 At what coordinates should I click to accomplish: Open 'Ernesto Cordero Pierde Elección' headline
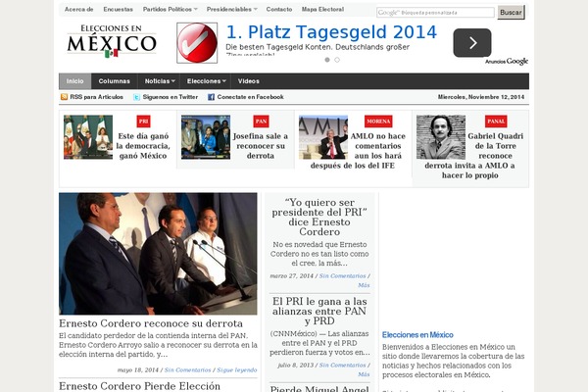coord(139,386)
